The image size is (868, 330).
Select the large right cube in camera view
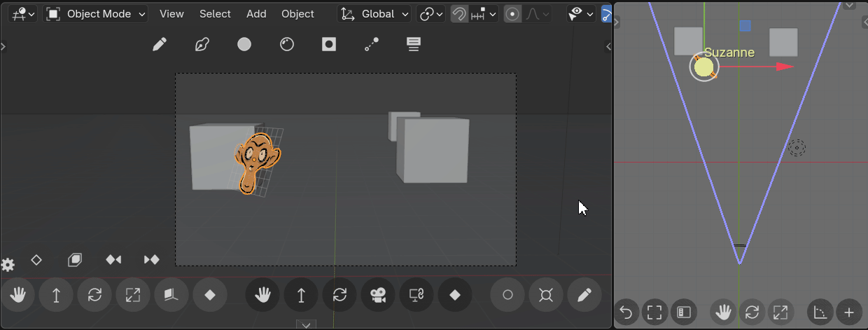pos(433,150)
